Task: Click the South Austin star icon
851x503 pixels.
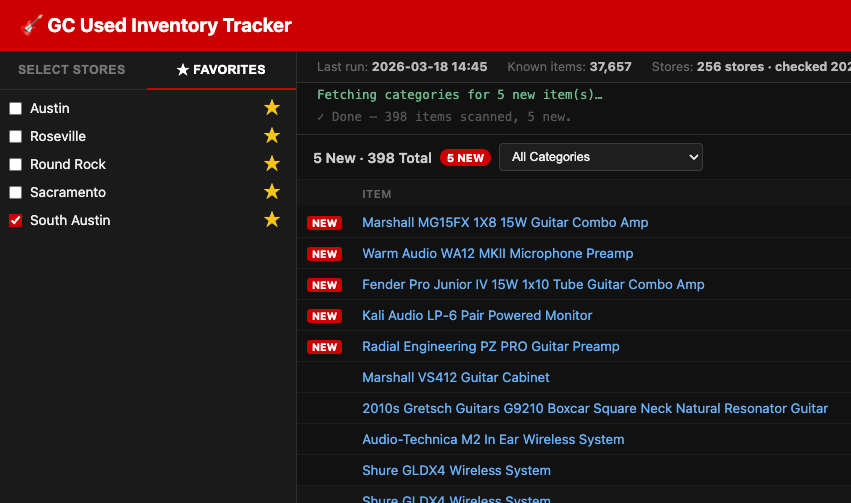Action: point(271,220)
